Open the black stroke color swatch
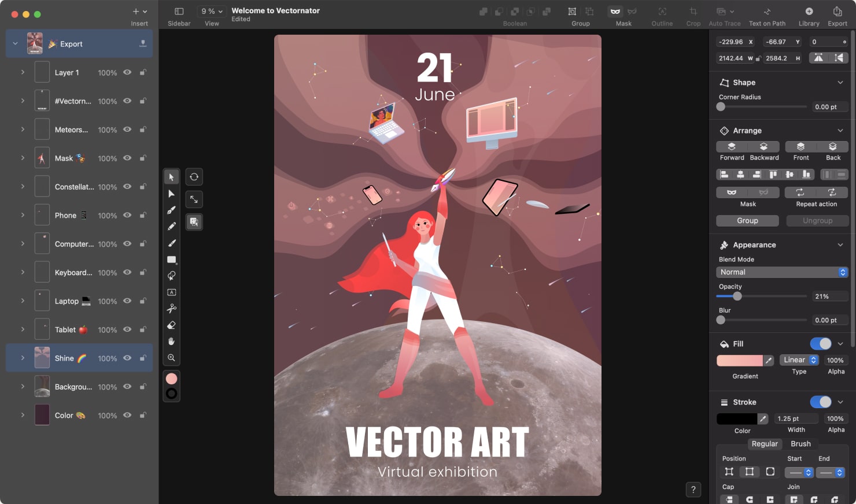The width and height of the screenshot is (856, 504). coord(737,418)
